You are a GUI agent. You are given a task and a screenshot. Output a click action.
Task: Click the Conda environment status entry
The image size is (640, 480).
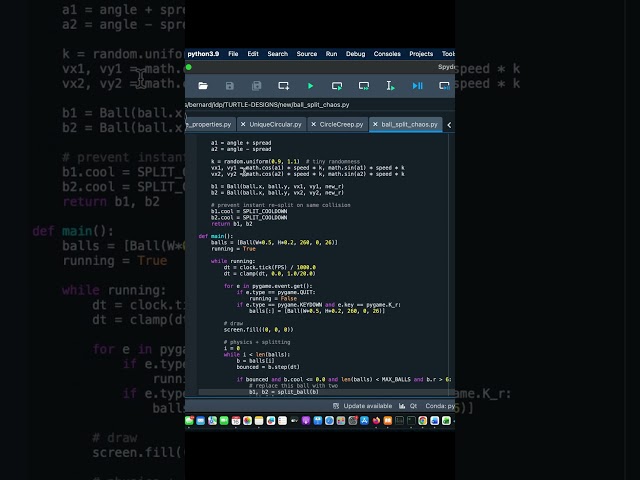click(x=440, y=406)
